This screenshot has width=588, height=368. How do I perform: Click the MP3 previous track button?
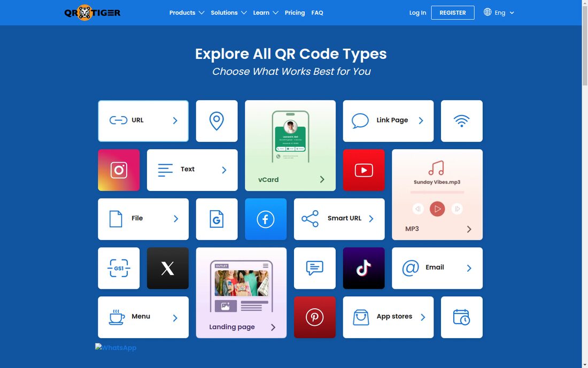click(x=418, y=209)
